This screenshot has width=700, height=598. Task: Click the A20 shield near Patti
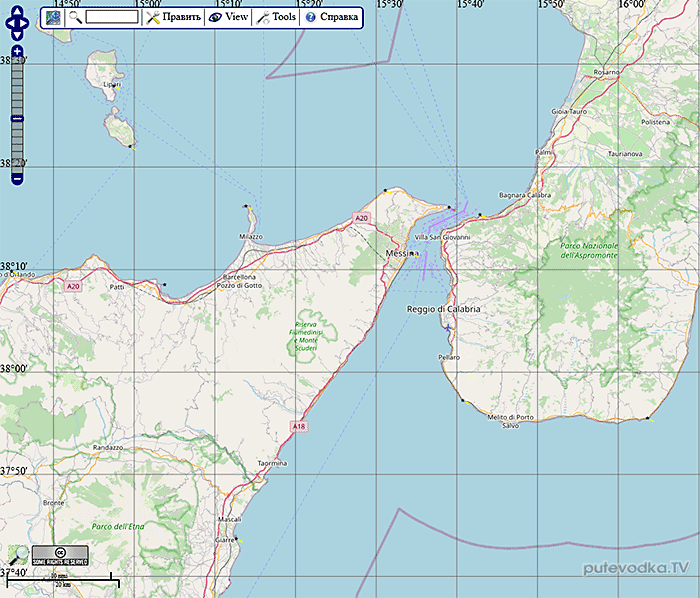(x=73, y=287)
